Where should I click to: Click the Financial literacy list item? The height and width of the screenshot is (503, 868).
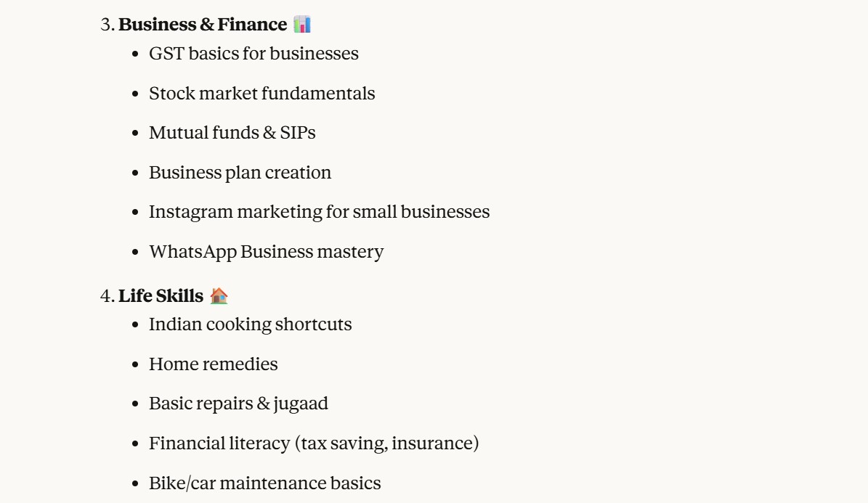tap(313, 443)
